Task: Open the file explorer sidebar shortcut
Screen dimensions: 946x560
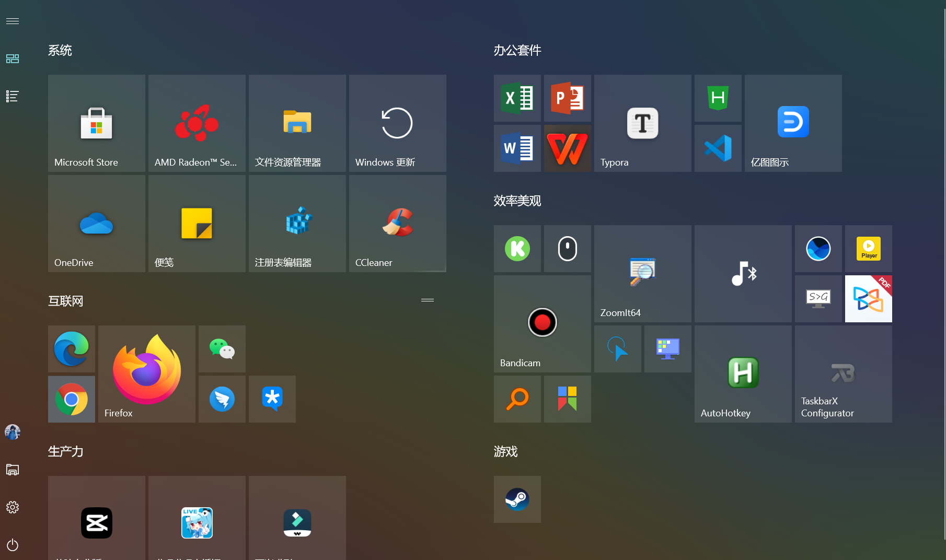Action: click(x=13, y=470)
